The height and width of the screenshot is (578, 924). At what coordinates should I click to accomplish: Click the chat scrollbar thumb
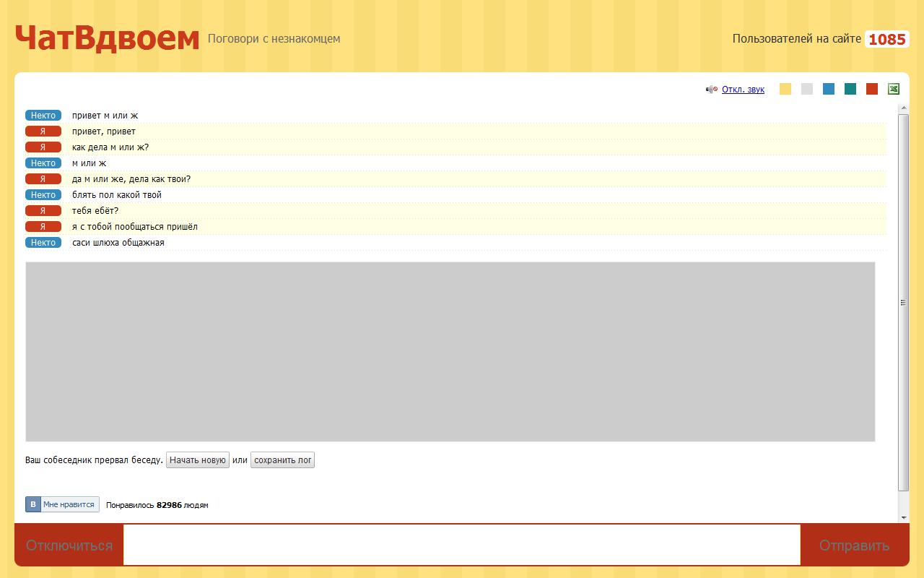(x=904, y=302)
